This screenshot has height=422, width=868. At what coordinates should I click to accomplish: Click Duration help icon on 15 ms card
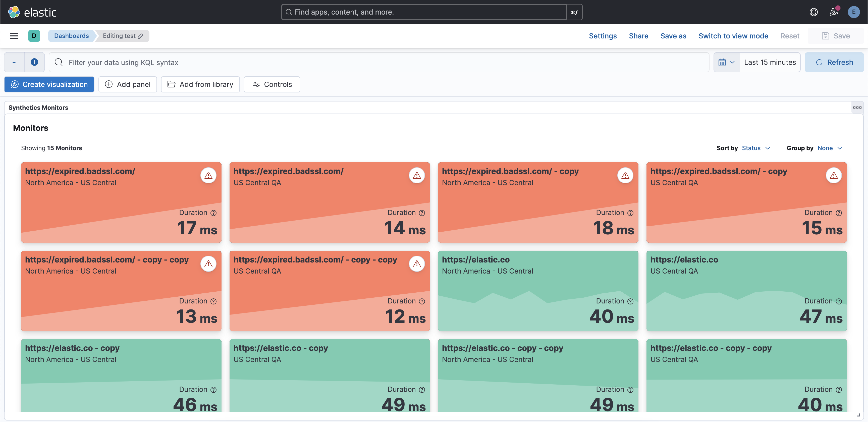coord(839,213)
